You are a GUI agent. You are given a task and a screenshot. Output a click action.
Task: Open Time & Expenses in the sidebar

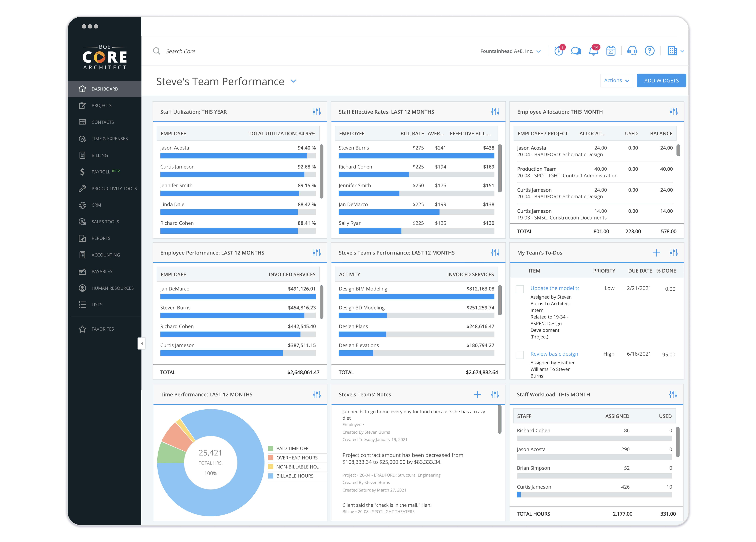pos(109,139)
